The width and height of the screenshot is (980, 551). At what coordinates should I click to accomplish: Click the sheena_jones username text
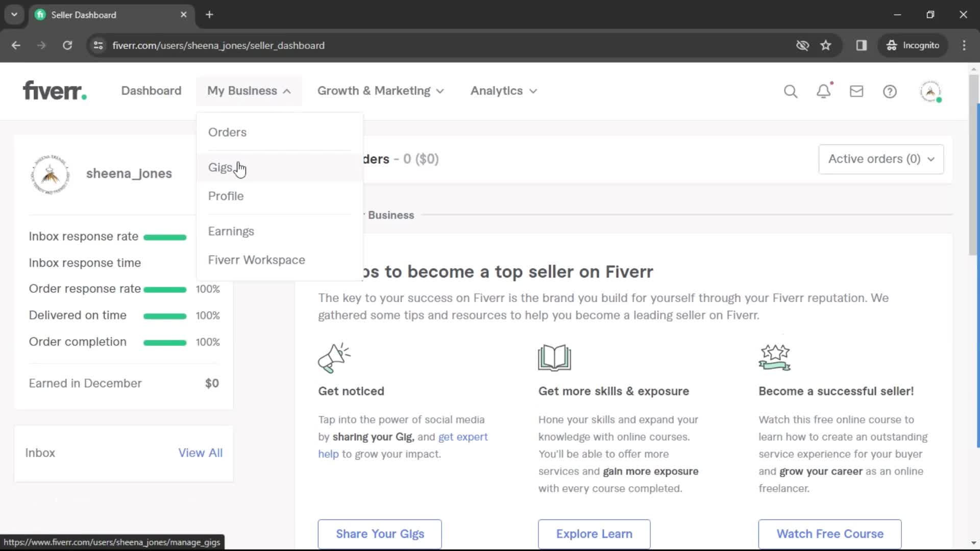point(129,173)
